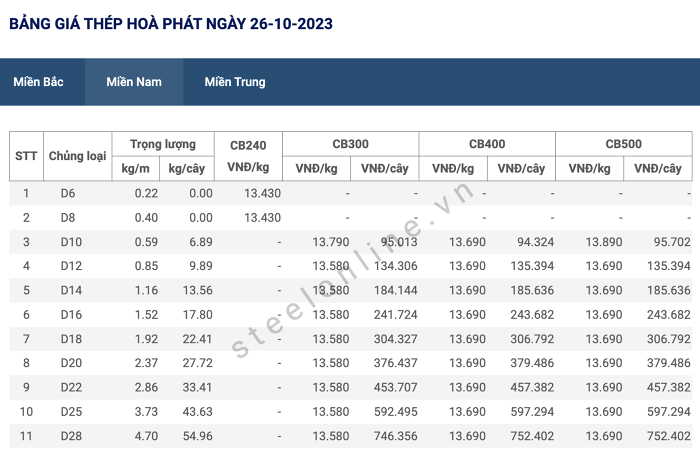The height and width of the screenshot is (456, 700).
Task: Click the 13.430 price in the D8 row
Action: [x=262, y=218]
